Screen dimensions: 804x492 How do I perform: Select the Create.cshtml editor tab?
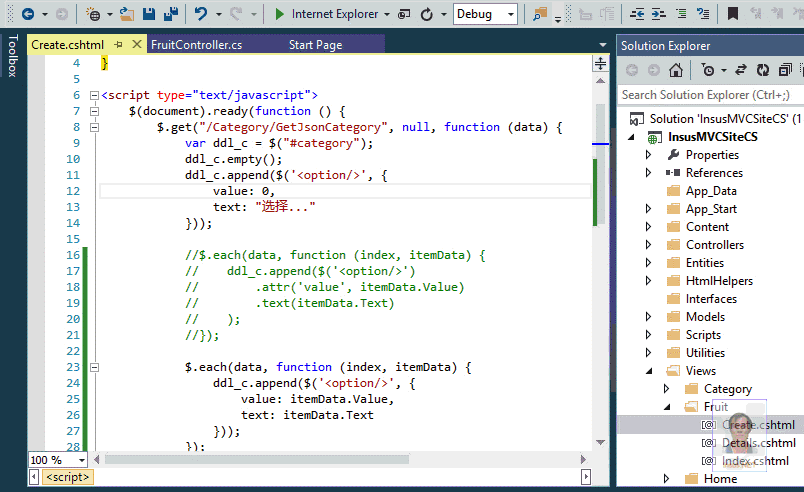(68, 45)
